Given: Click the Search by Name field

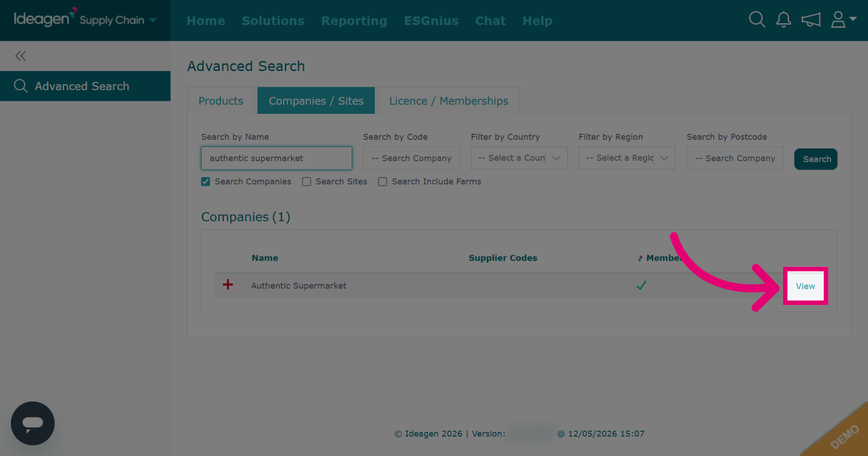Looking at the screenshot, I should (x=276, y=158).
